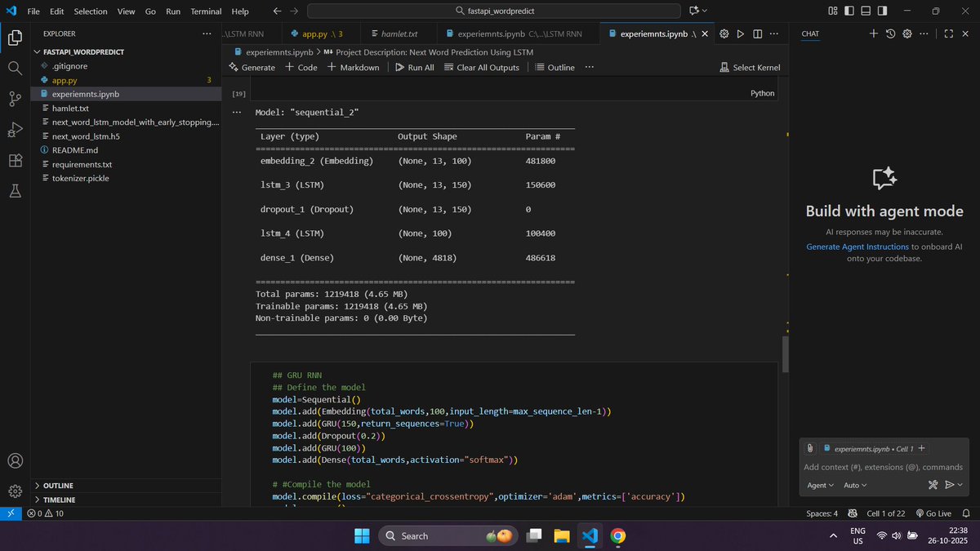Add a Markdown cell from toolbar
Image resolution: width=980 pixels, height=551 pixels.
pyautogui.click(x=353, y=68)
